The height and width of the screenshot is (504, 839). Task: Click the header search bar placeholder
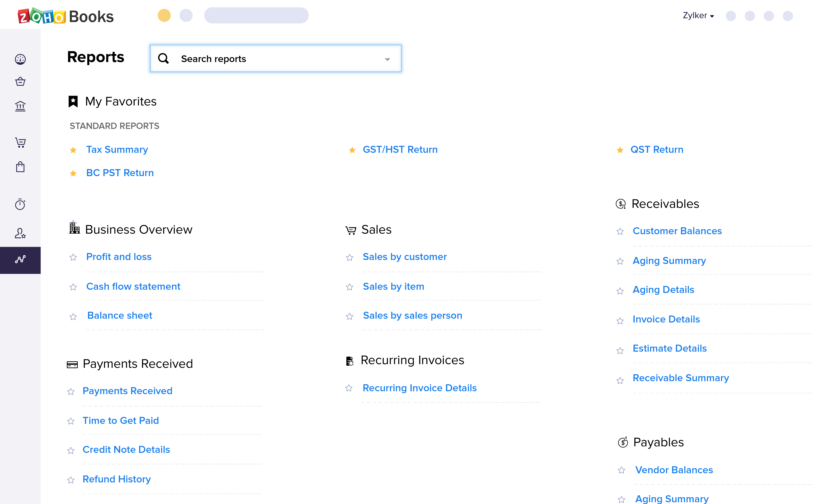pyautogui.click(x=256, y=15)
